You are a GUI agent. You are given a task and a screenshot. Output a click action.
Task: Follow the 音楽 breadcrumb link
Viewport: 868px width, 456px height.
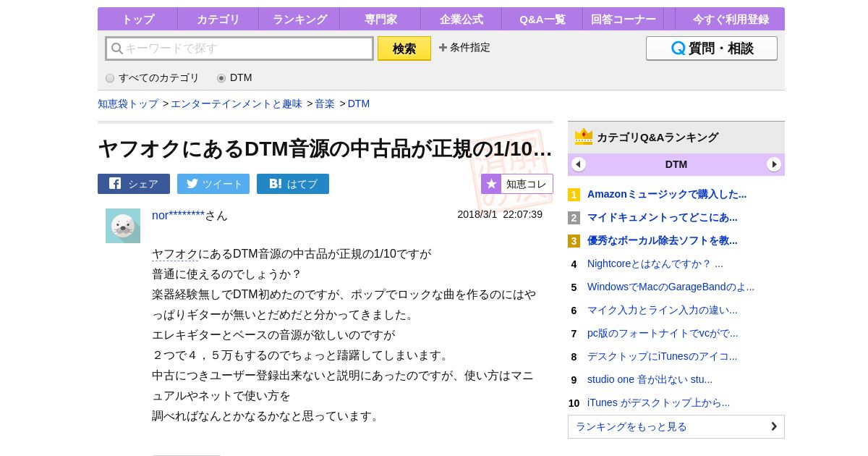[325, 104]
